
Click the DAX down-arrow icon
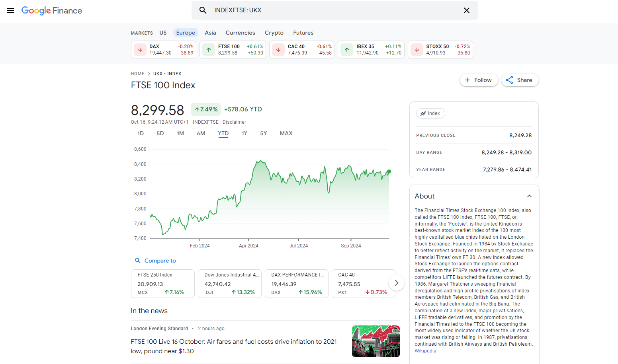pyautogui.click(x=140, y=50)
